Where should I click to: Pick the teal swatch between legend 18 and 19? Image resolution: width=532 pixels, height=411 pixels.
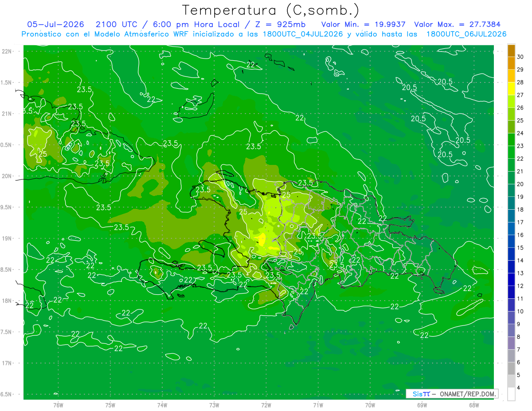[x=511, y=203]
